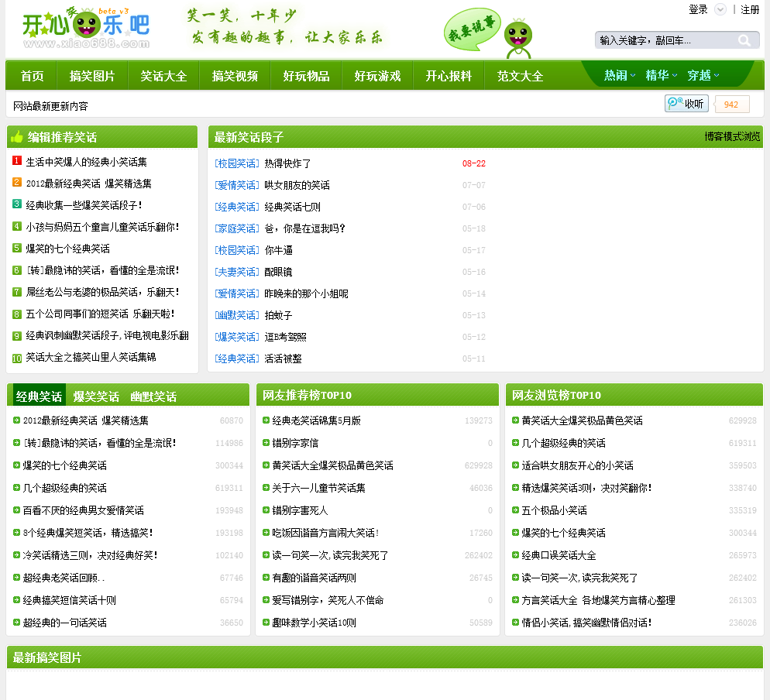This screenshot has height=700, width=770.
Task: Click arrow bullet beside 错别字家信
Action: point(266,443)
